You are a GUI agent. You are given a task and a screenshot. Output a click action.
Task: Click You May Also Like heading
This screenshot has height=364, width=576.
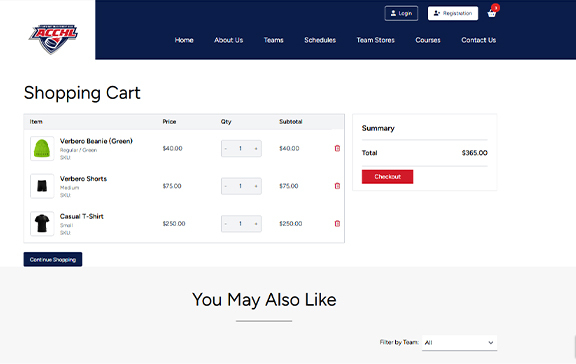pos(264,300)
